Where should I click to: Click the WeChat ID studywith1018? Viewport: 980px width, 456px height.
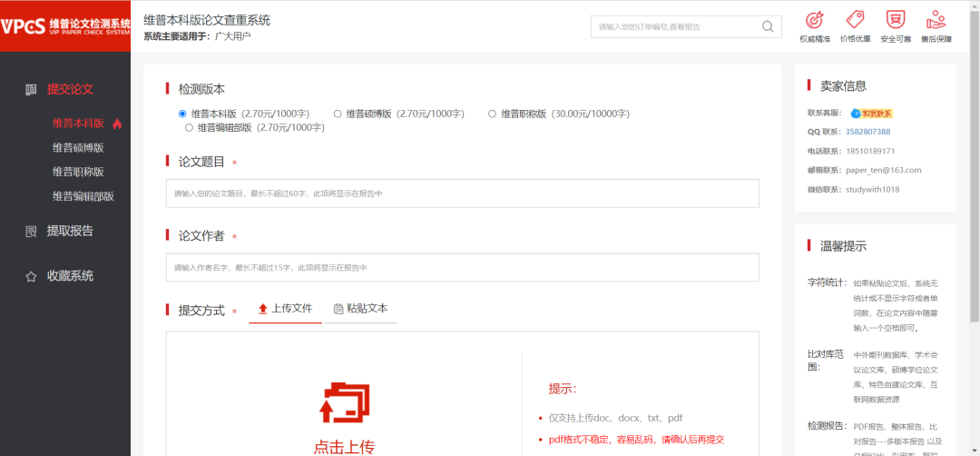(x=873, y=190)
